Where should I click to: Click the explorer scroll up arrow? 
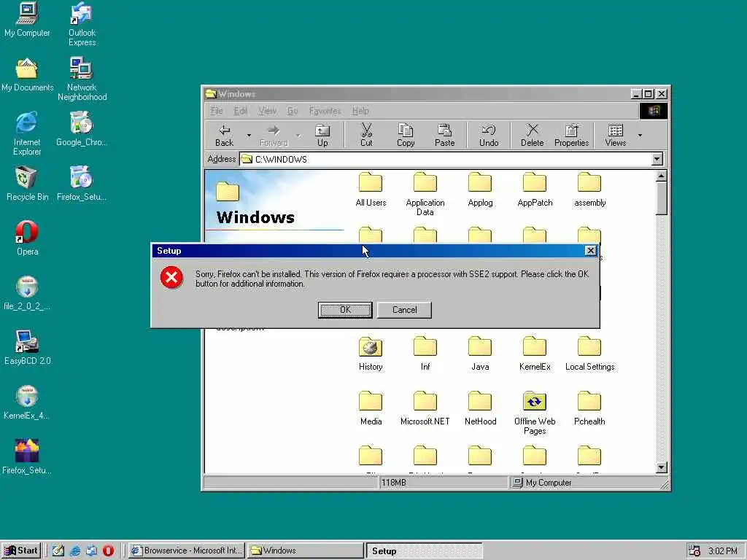tap(661, 176)
